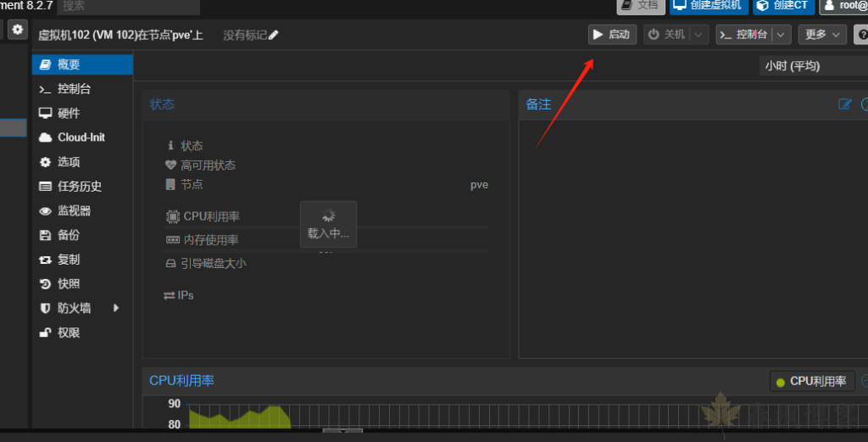Click the help question mark icon
Viewport: 868px width, 442px height.
(x=861, y=34)
